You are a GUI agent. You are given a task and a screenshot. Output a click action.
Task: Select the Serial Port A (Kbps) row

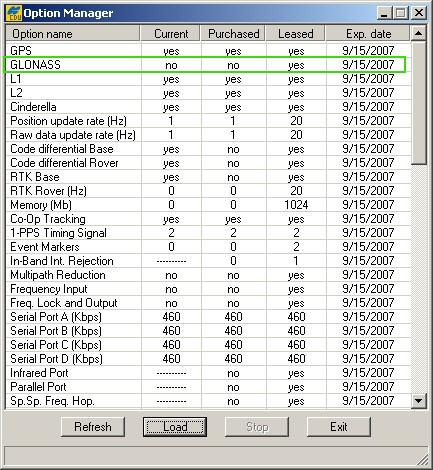[208, 317]
